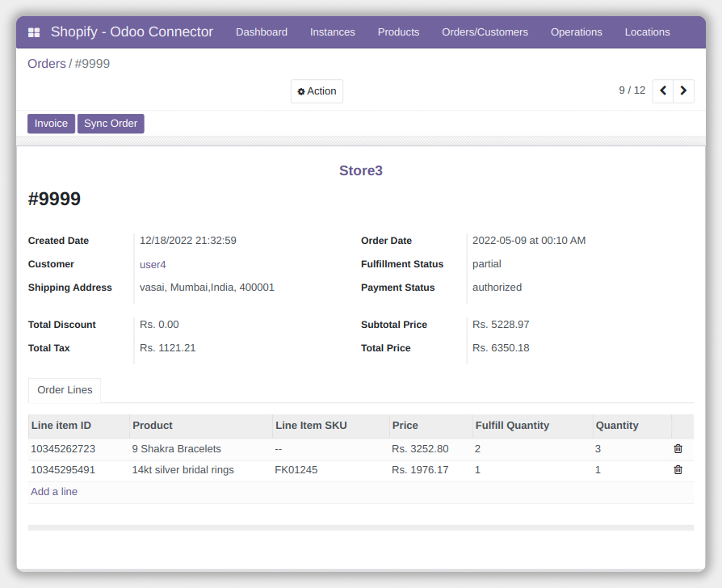
Task: Click SKU FK01245 cell
Action: (x=296, y=470)
